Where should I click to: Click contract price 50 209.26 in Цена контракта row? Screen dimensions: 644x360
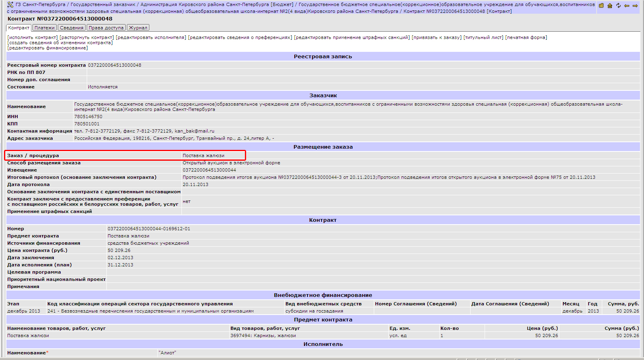(x=119, y=250)
